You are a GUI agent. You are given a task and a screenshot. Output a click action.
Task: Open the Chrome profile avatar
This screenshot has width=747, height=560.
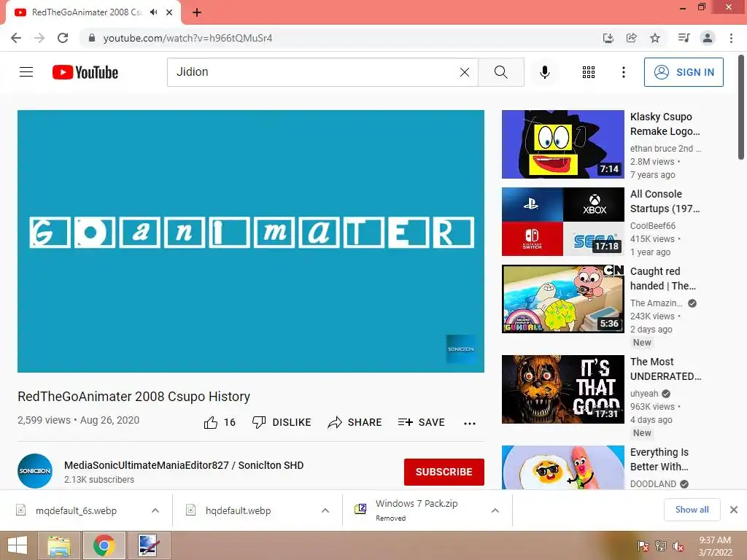point(708,38)
